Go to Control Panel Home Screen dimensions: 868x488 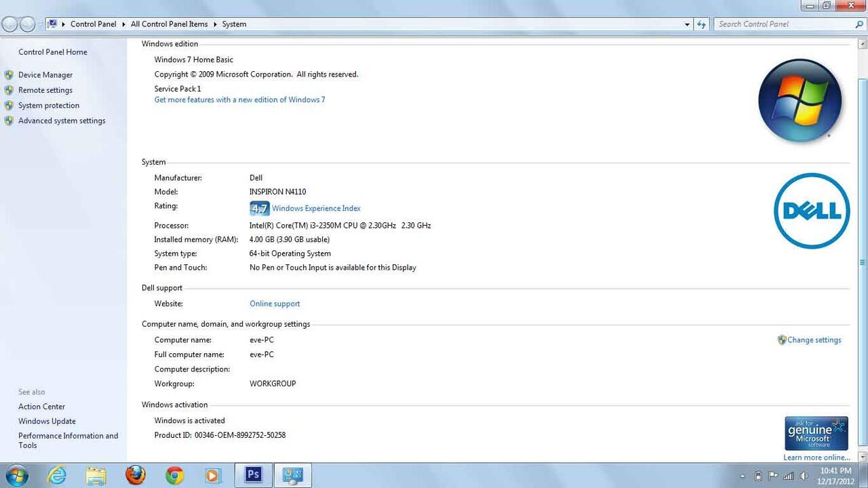(x=53, y=52)
